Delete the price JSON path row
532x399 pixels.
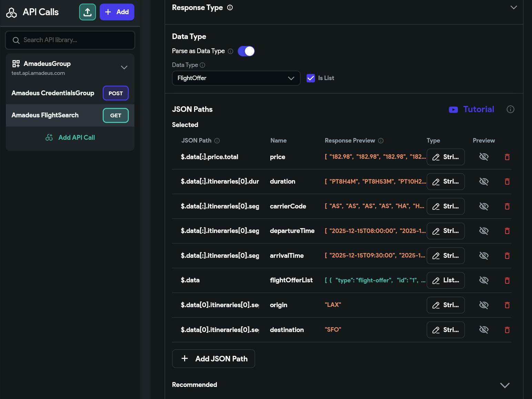[x=507, y=157]
